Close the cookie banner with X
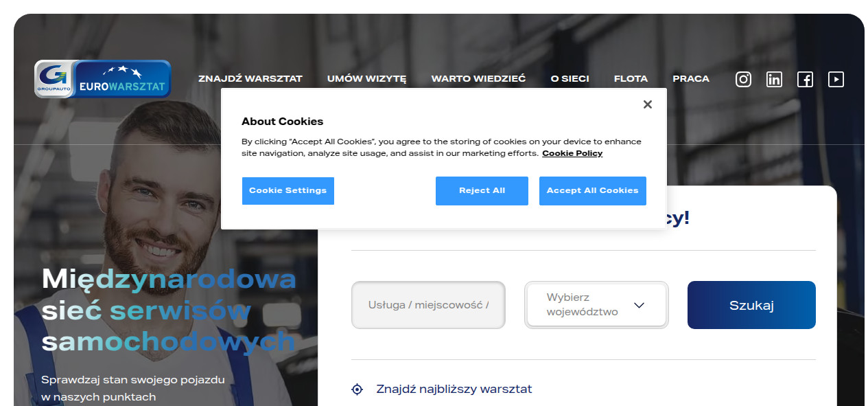The width and height of the screenshot is (868, 406). pos(647,104)
